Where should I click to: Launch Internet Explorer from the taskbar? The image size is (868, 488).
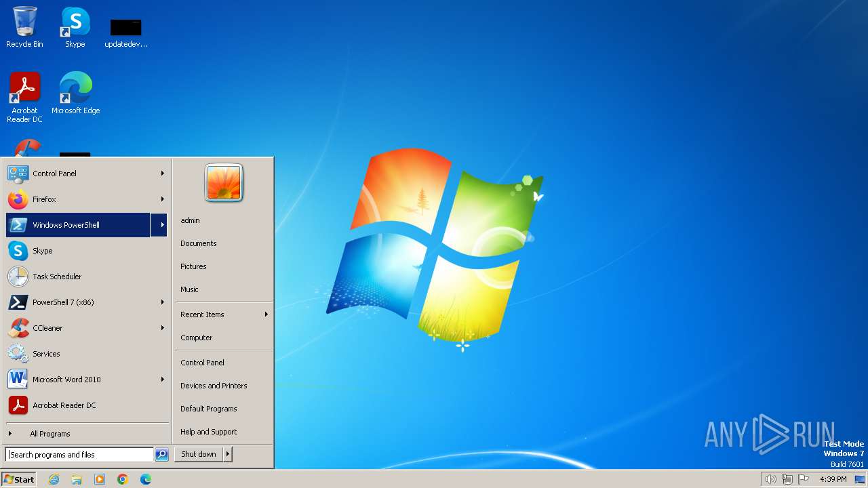(x=54, y=479)
